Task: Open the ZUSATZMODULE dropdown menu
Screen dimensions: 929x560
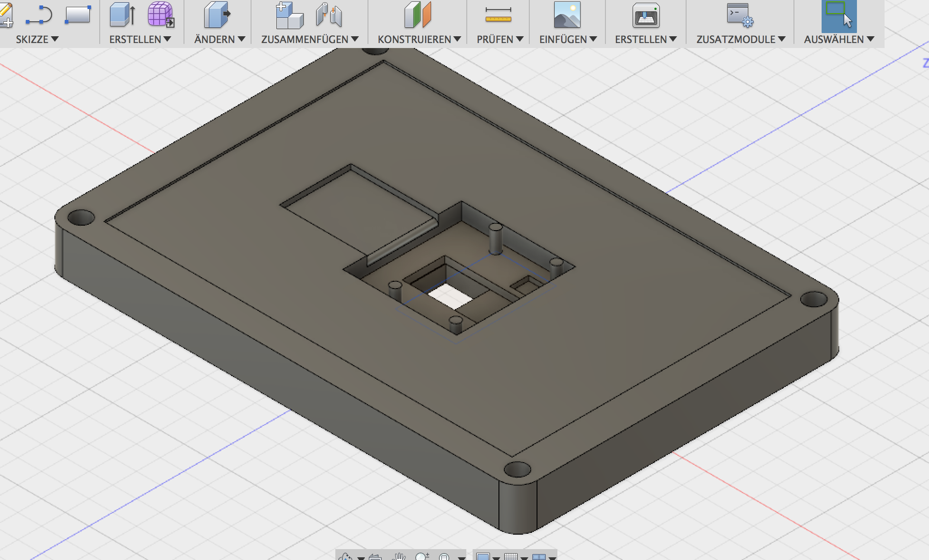Action: point(741,39)
